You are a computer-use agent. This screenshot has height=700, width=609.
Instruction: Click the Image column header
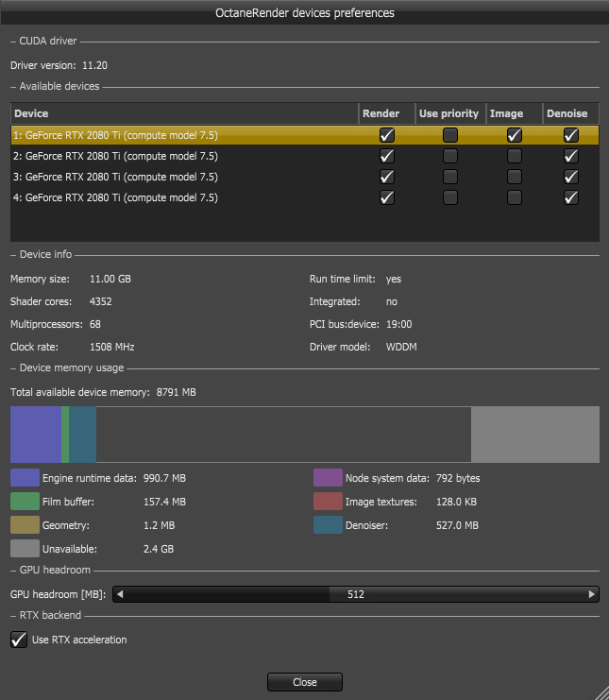pyautogui.click(x=514, y=113)
